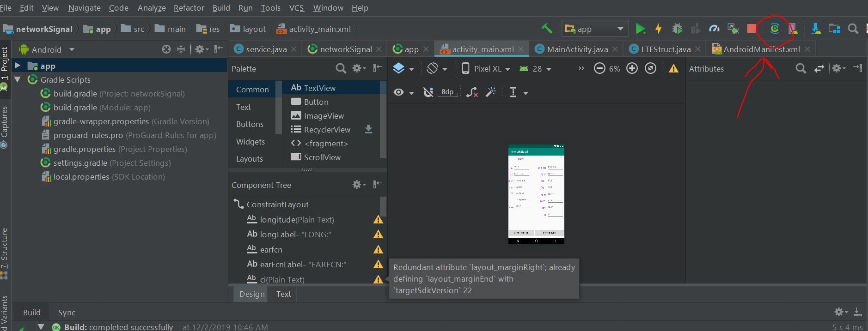Collapse all in the Project panel header
Screen dimensions: 868x331
(181, 49)
